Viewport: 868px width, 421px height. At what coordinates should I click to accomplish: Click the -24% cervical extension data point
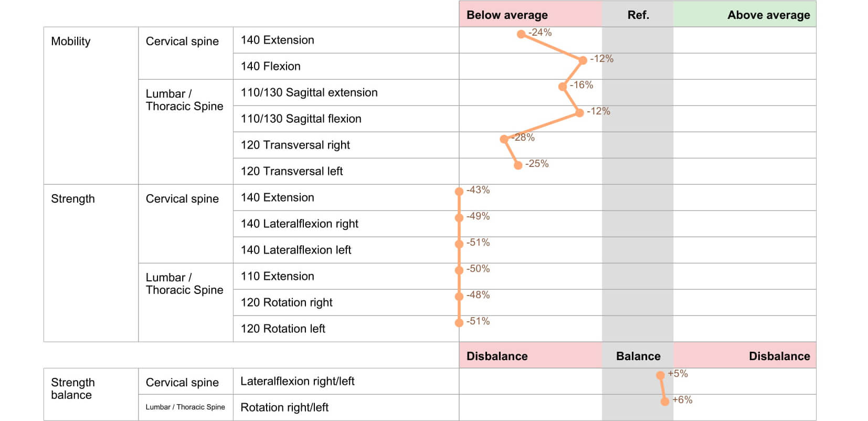tap(521, 34)
